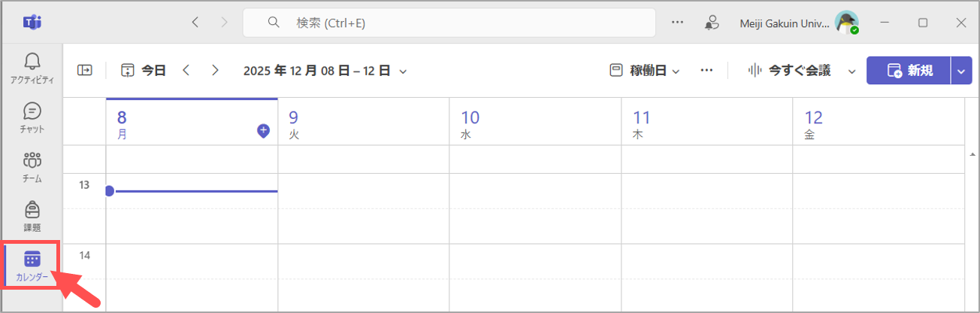
Task: Expand the 今すぐ会議 dropdown arrow
Action: click(851, 71)
